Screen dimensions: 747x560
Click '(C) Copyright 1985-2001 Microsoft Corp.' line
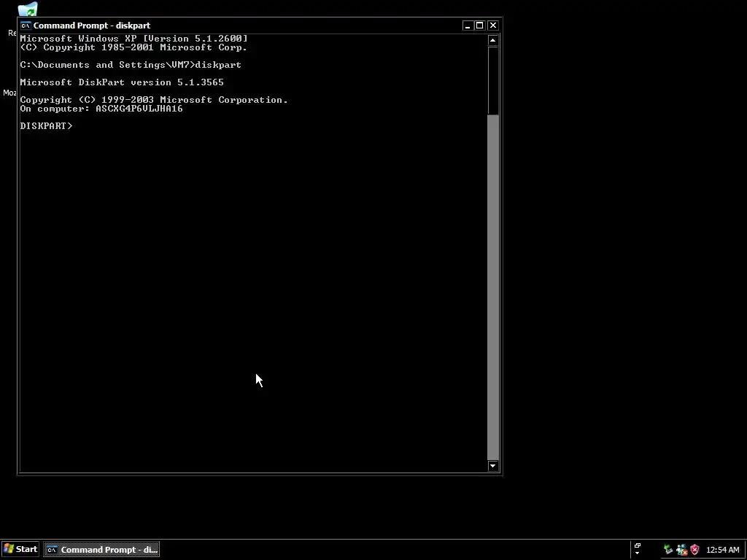coord(133,47)
